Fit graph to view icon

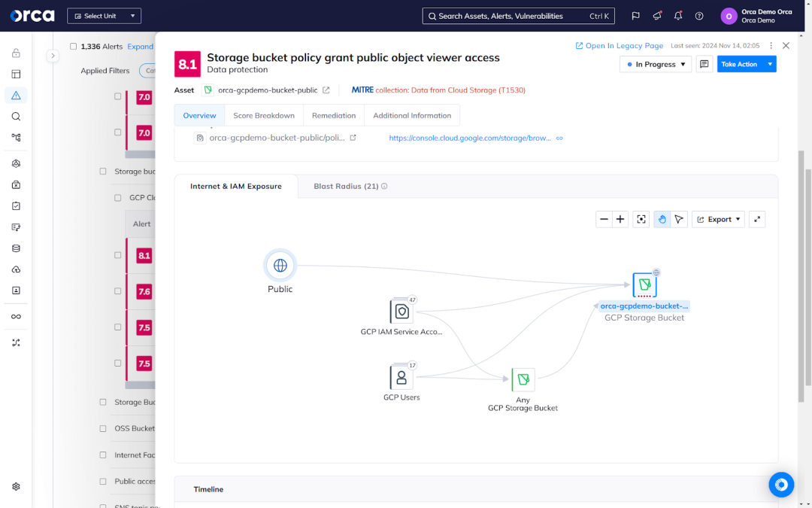click(x=641, y=219)
